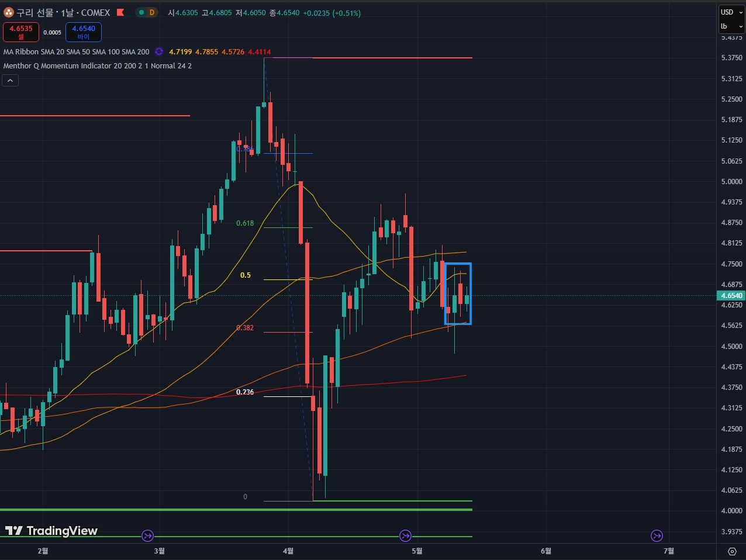Click the 4.6540 current price label on axis

click(x=731, y=296)
